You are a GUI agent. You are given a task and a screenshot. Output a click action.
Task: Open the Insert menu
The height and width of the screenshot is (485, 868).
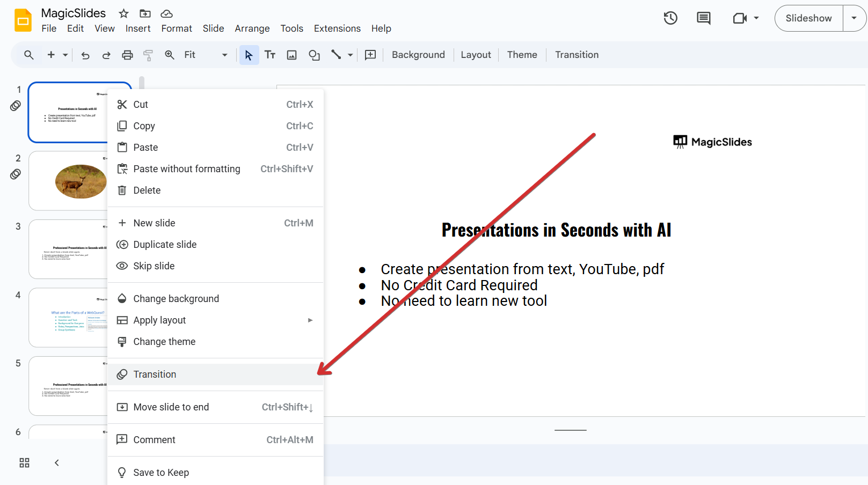coord(138,28)
